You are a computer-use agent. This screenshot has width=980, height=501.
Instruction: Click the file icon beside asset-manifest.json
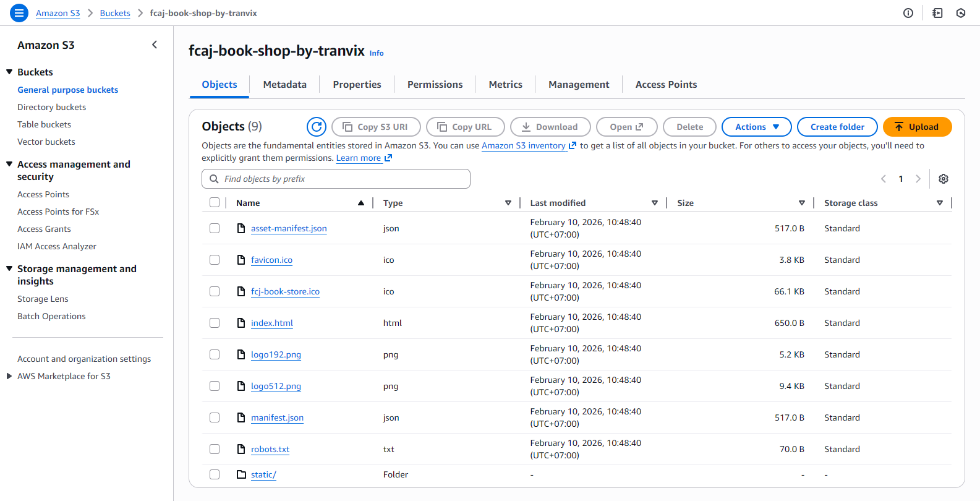[x=241, y=228]
